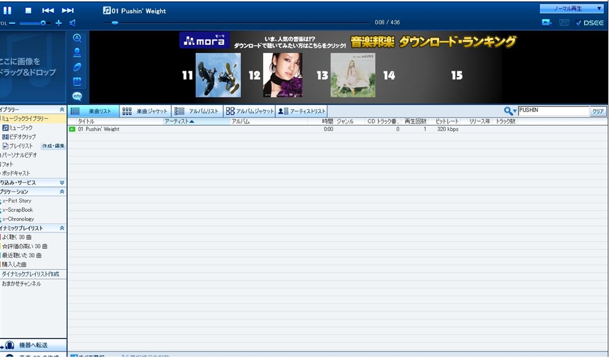The image size is (611, 364).
Task: Stop the currently playing track
Action: 28,11
